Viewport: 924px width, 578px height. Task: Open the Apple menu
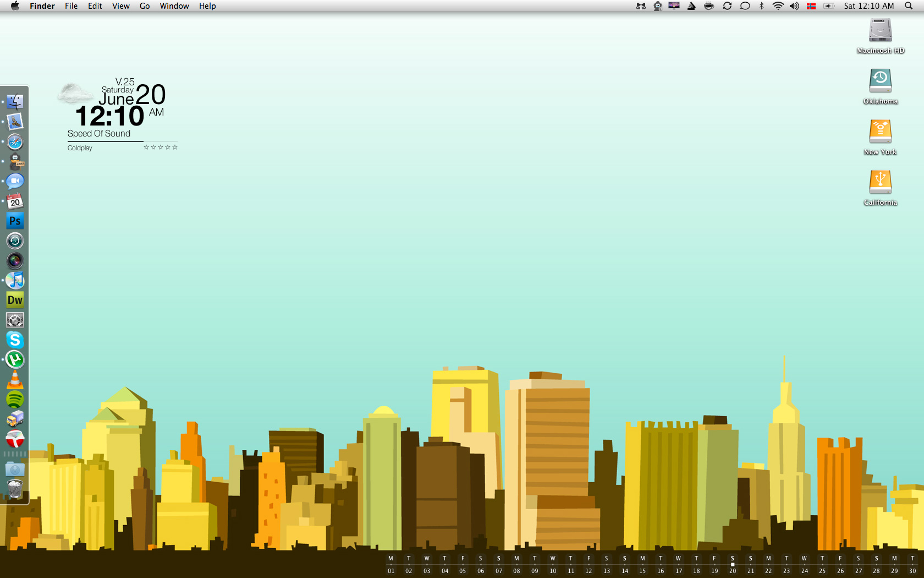click(15, 6)
